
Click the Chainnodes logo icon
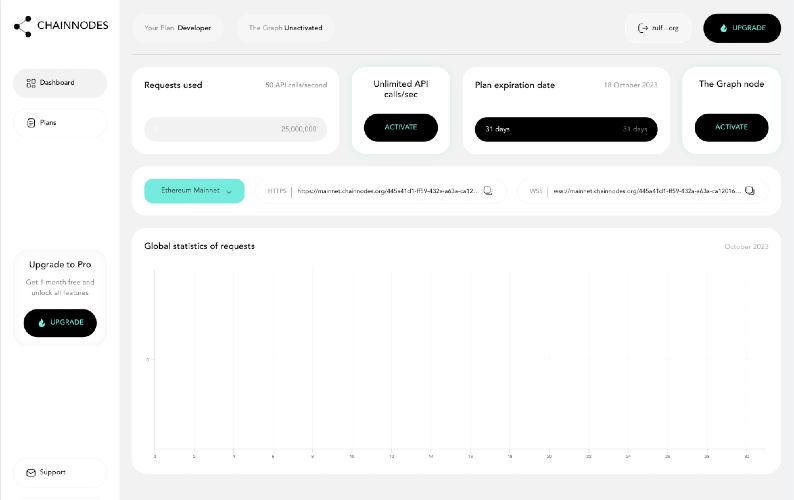coord(23,26)
